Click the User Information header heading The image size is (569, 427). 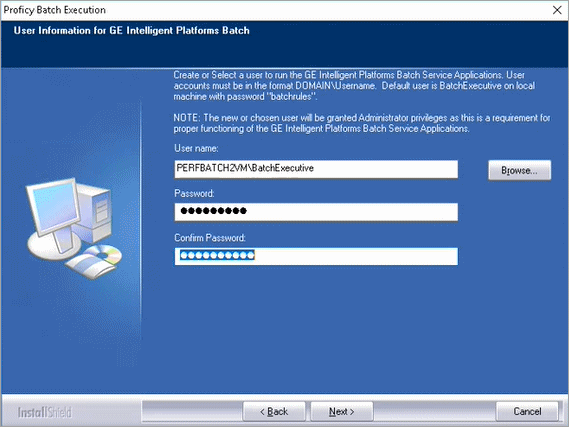[x=131, y=30]
